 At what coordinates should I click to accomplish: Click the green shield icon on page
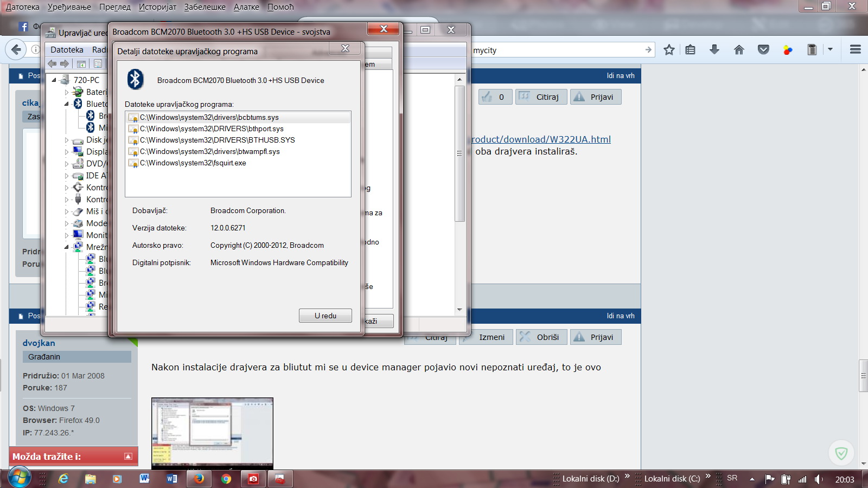pyautogui.click(x=841, y=453)
